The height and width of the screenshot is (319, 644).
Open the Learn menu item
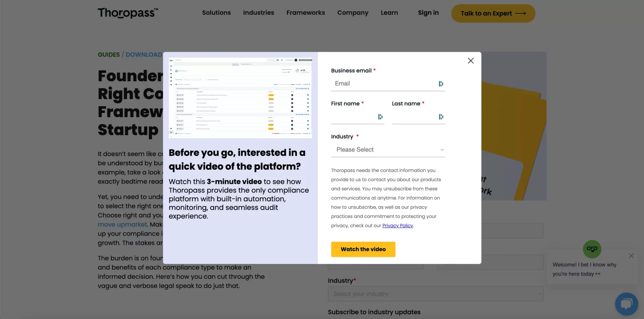click(389, 12)
